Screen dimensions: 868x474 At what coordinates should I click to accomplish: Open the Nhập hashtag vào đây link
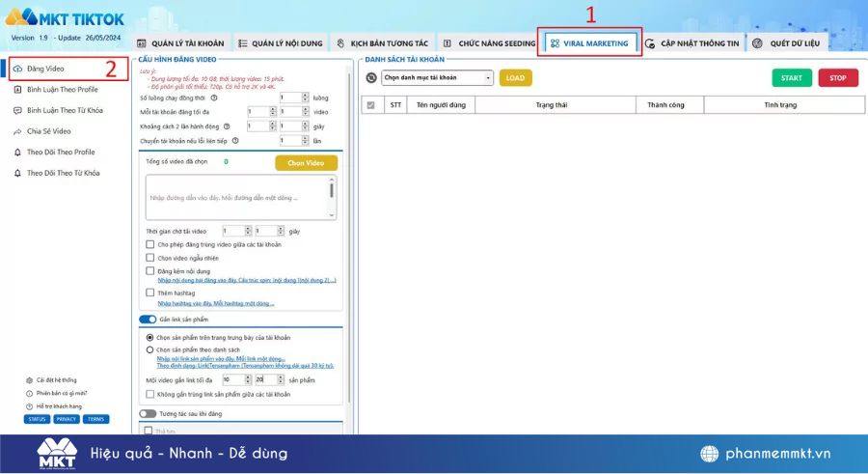[x=216, y=303]
